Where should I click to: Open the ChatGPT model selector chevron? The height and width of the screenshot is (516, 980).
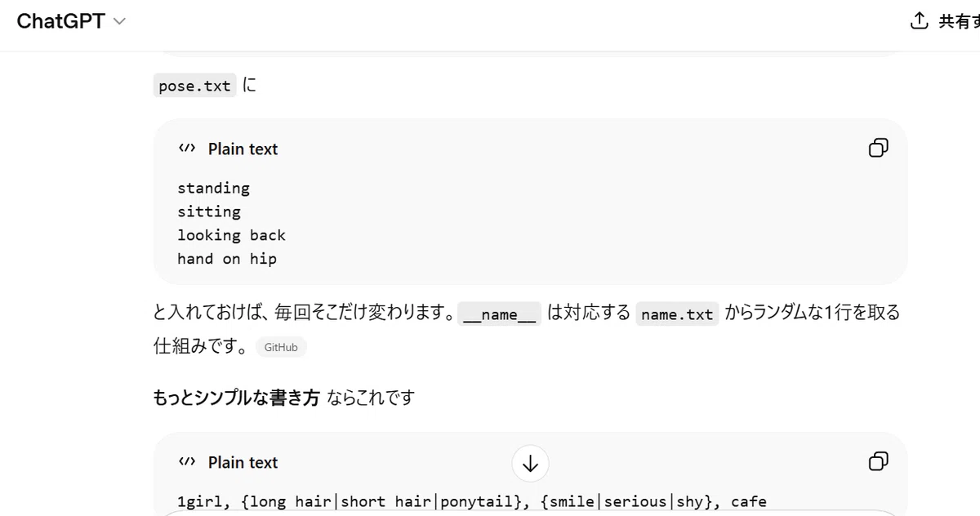119,22
